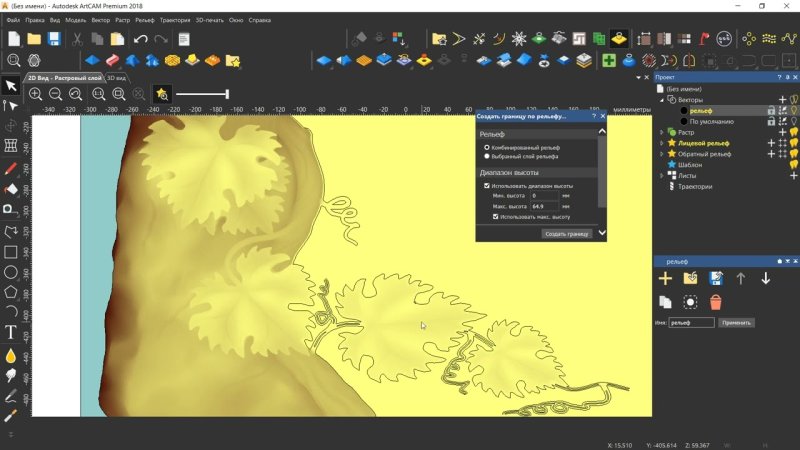This screenshot has width=800, height=450.
Task: Click the 'Применить' button
Action: [736, 323]
